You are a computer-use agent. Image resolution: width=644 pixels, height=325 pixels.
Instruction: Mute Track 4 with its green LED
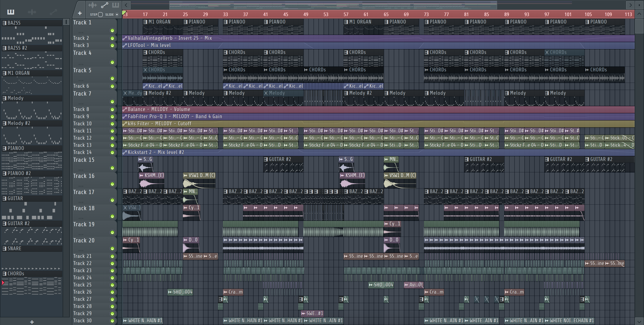[x=112, y=62]
